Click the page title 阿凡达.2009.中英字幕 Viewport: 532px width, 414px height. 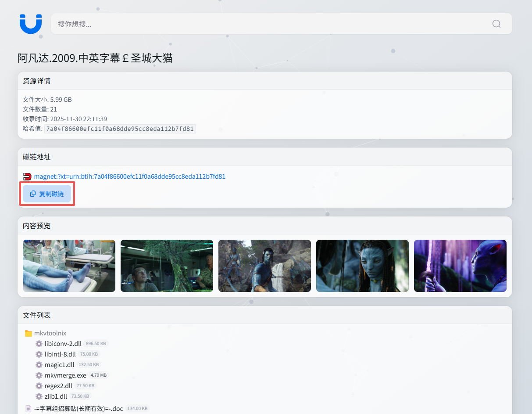[95, 58]
